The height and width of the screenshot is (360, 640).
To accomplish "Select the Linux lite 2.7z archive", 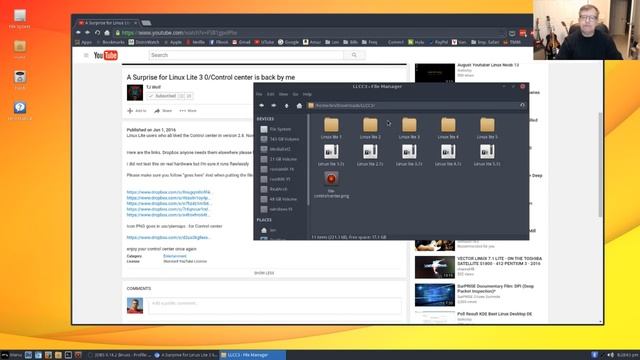I will click(x=370, y=155).
